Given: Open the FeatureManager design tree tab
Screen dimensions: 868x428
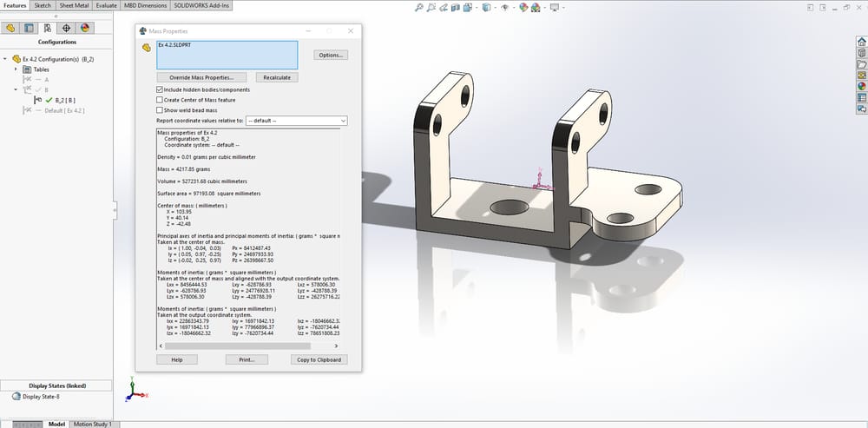Looking at the screenshot, I should tap(10, 29).
